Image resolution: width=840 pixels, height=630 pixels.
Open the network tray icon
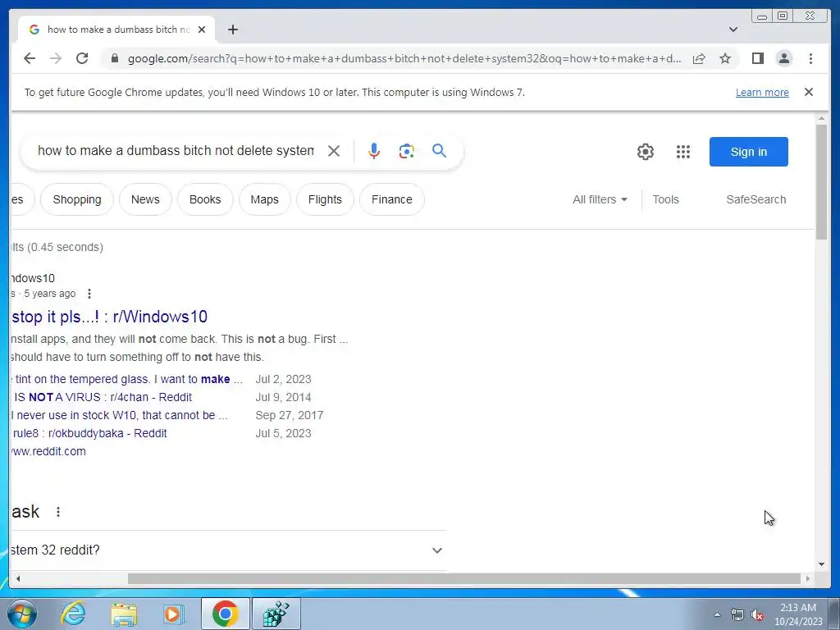[737, 615]
